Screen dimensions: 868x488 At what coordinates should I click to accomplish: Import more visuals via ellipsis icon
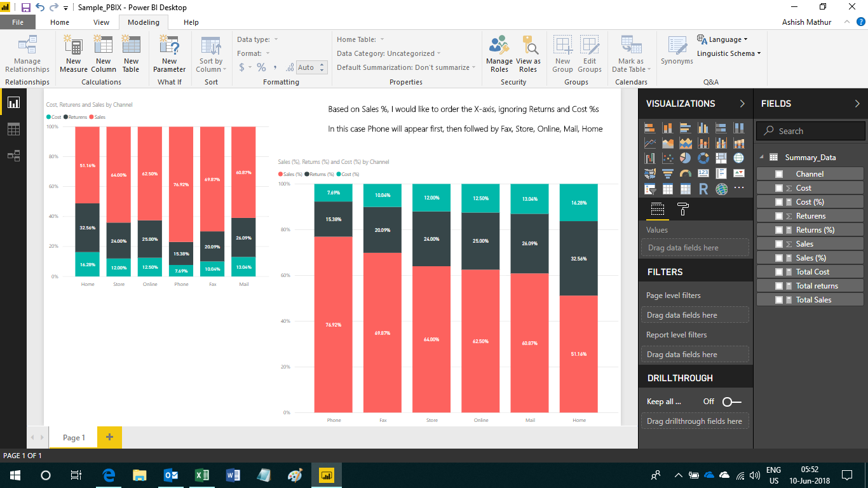(x=739, y=189)
